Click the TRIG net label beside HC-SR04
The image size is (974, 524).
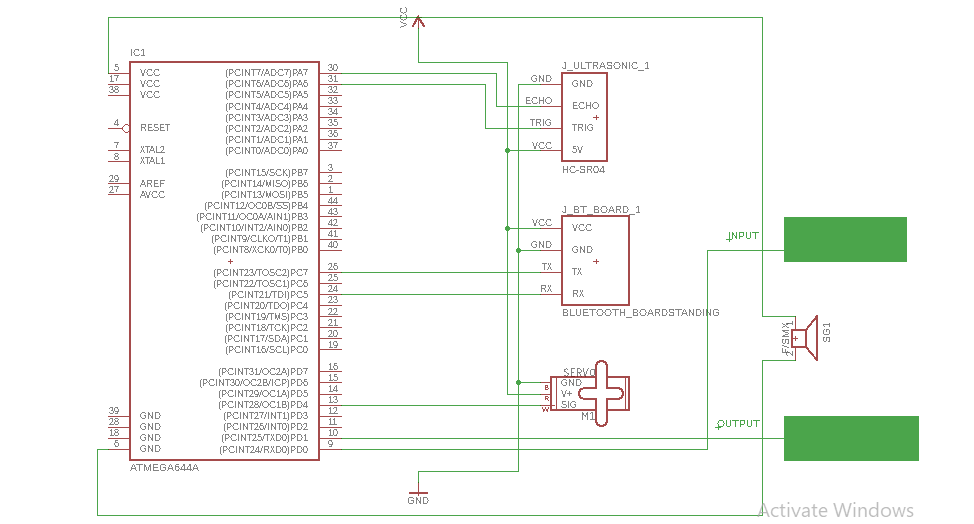[540, 123]
